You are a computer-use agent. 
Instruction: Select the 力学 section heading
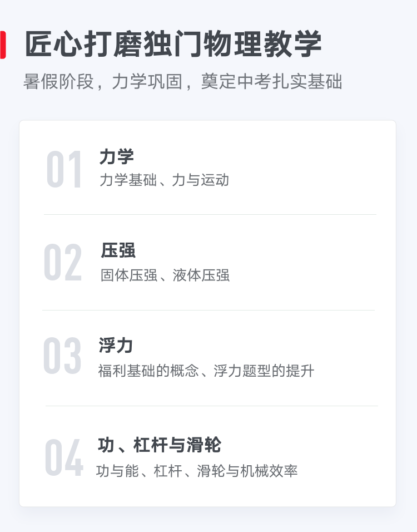[116, 157]
